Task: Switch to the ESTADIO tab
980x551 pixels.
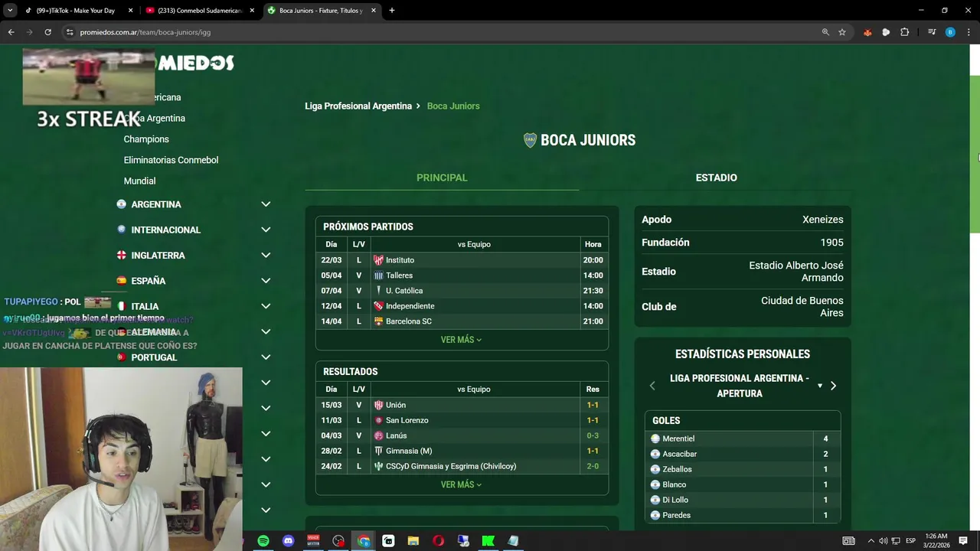Action: click(716, 178)
